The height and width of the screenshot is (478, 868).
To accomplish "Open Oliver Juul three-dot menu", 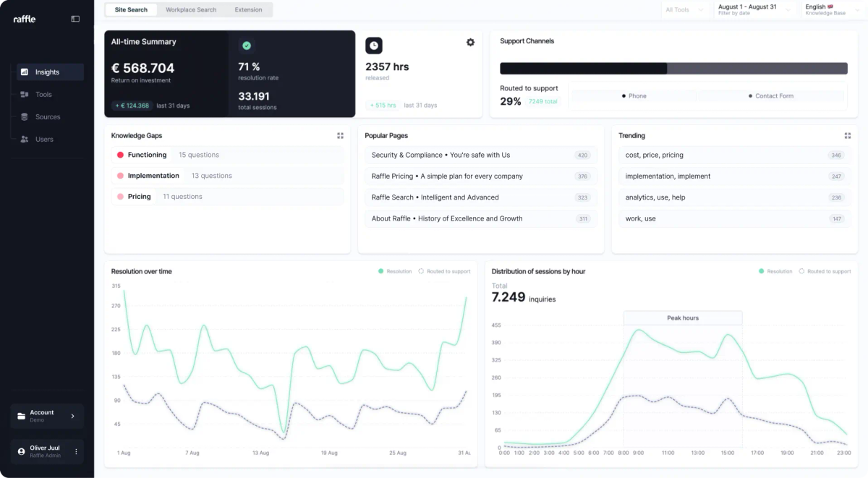I will pyautogui.click(x=76, y=451).
